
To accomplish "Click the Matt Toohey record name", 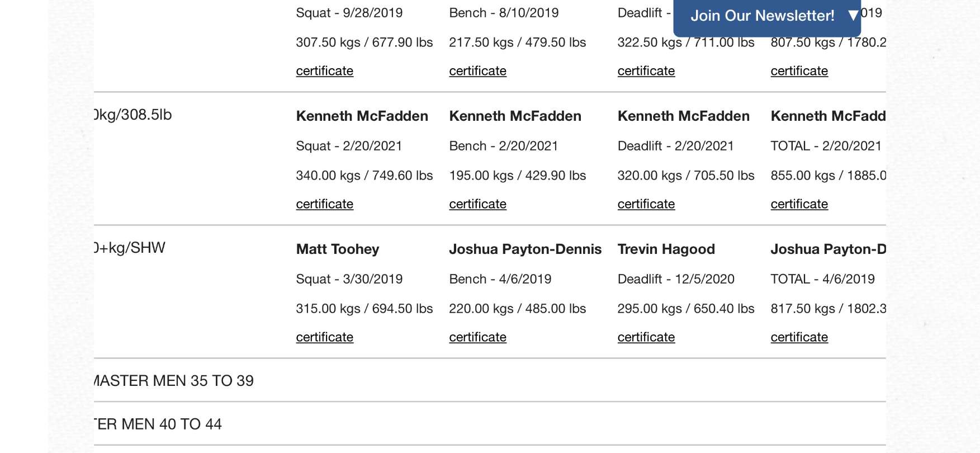I will click(338, 249).
